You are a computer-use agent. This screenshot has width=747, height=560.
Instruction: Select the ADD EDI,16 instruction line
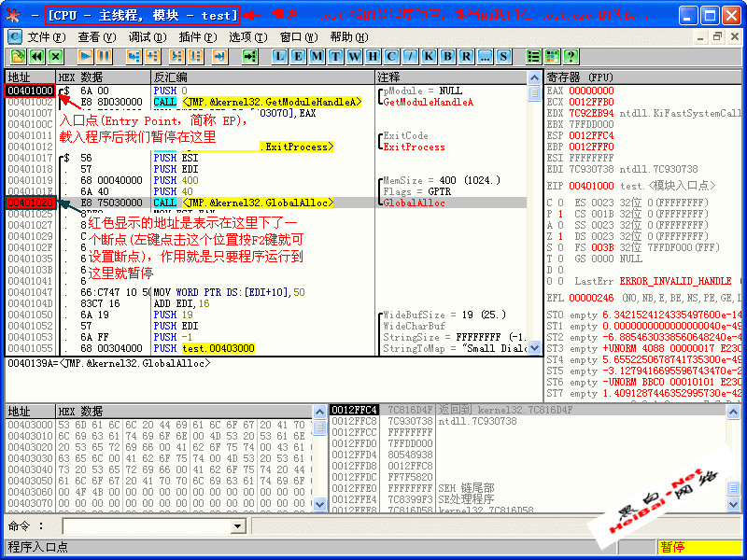pos(267,303)
